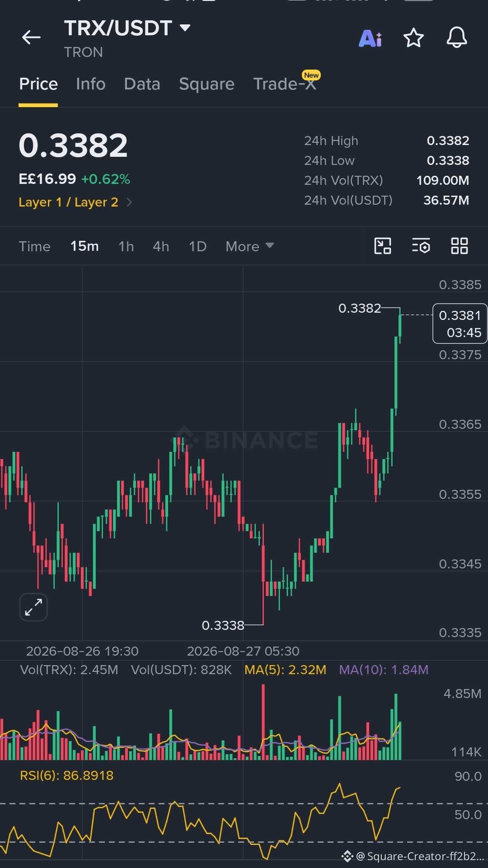Expand chart to fullscreen

pyautogui.click(x=33, y=607)
